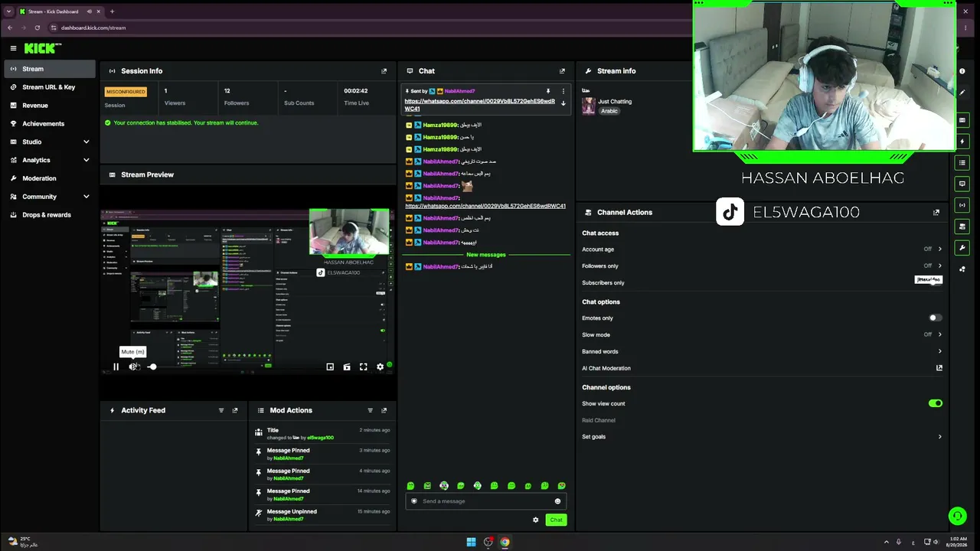Open the pinned WhatsApp channel link
The height and width of the screenshot is (551, 980).
[479, 105]
